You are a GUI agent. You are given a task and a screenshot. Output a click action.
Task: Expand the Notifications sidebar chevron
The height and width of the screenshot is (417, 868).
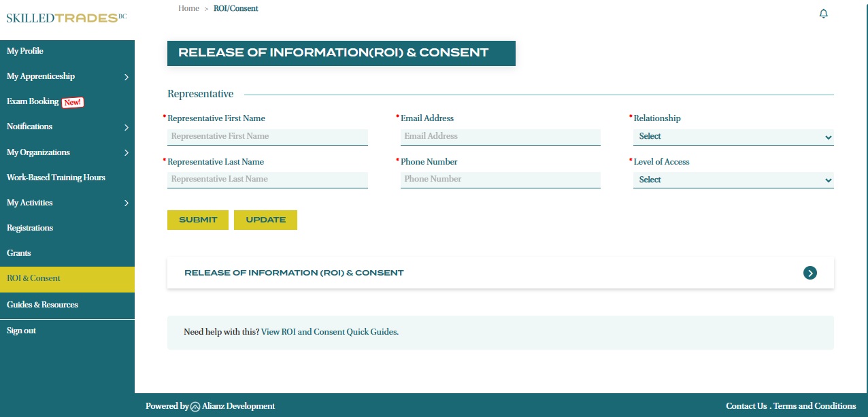click(127, 127)
